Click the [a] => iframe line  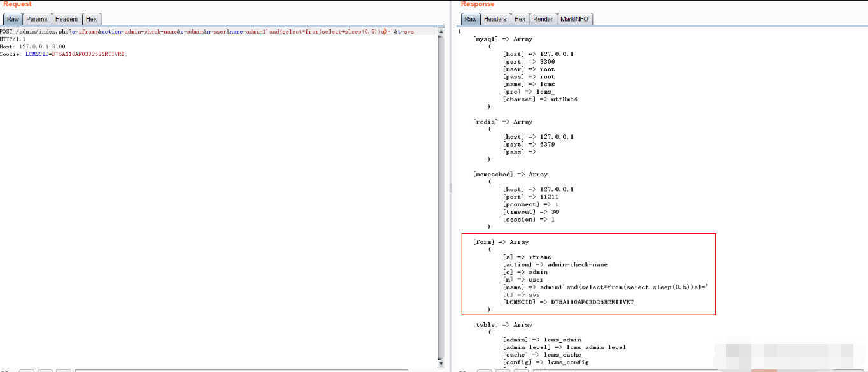point(527,257)
